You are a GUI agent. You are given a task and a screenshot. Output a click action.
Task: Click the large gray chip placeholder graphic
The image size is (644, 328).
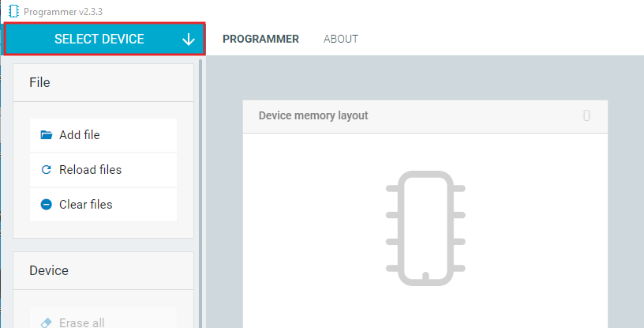[425, 228]
